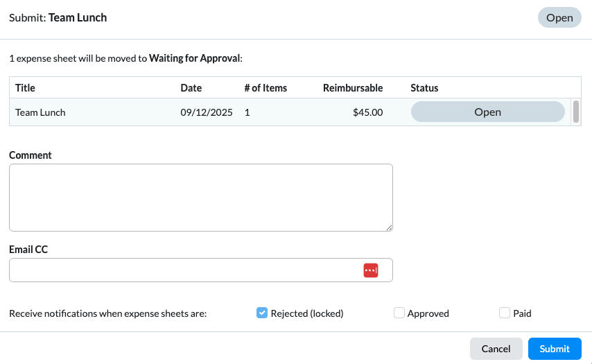
Task: Click the expense table scrollbar thumb
Action: click(576, 112)
